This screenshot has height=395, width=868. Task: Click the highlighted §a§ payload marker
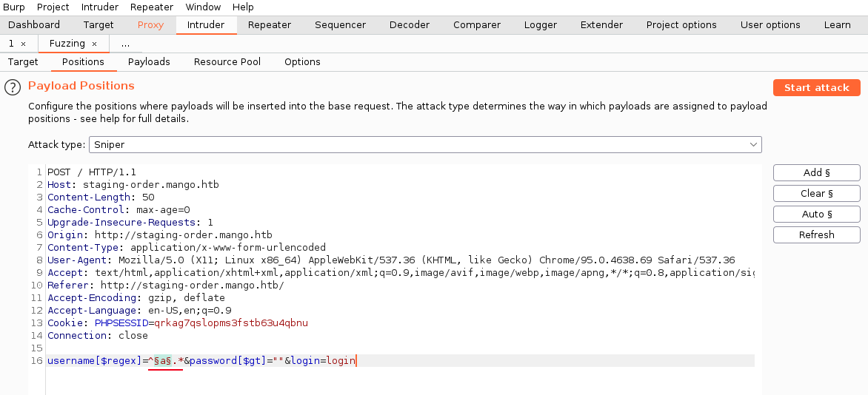[163, 361]
